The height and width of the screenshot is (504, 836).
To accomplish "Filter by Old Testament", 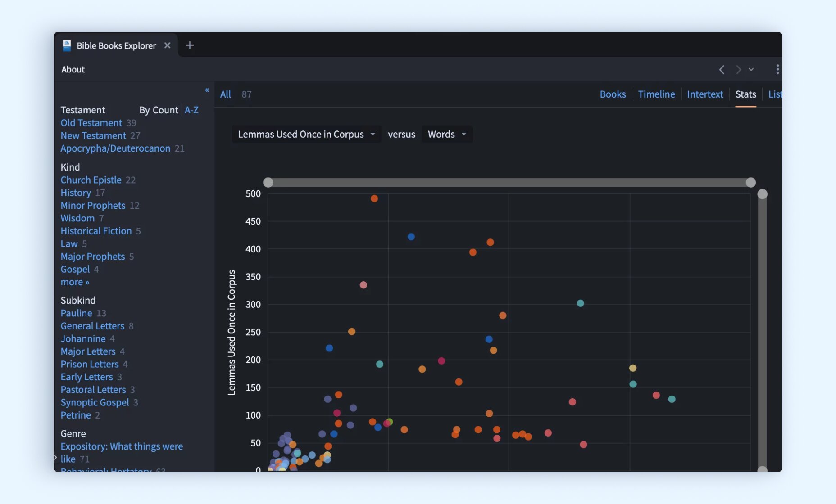I will pos(91,123).
